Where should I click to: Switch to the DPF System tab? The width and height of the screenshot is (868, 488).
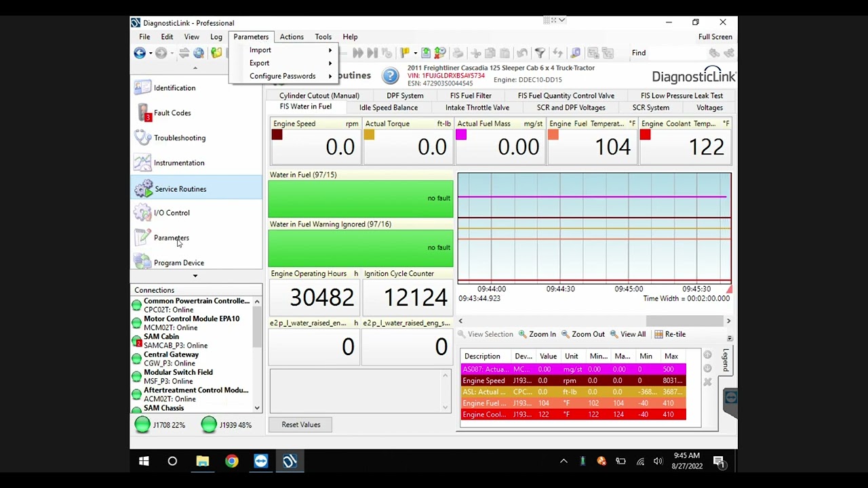pyautogui.click(x=405, y=96)
